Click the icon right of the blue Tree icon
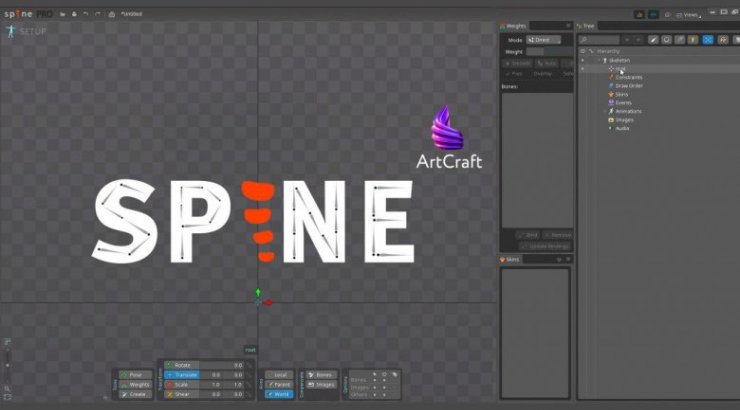Screen dimensions: 740x410 (x=723, y=40)
